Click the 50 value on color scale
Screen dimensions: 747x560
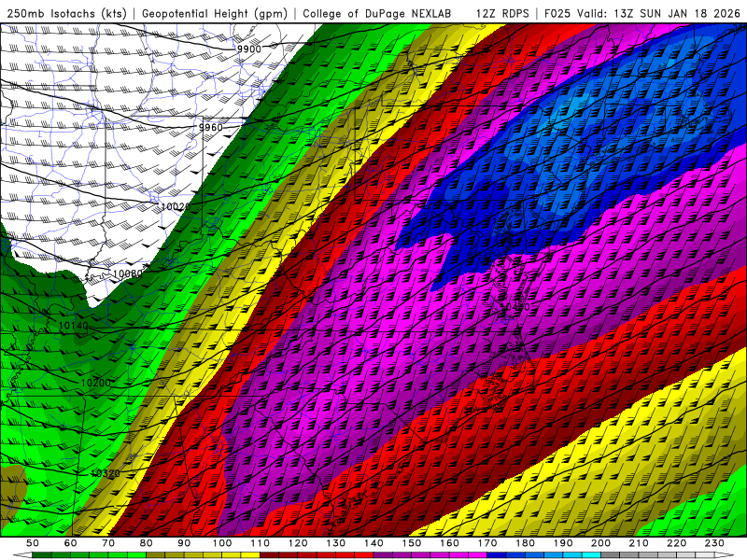click(x=33, y=543)
